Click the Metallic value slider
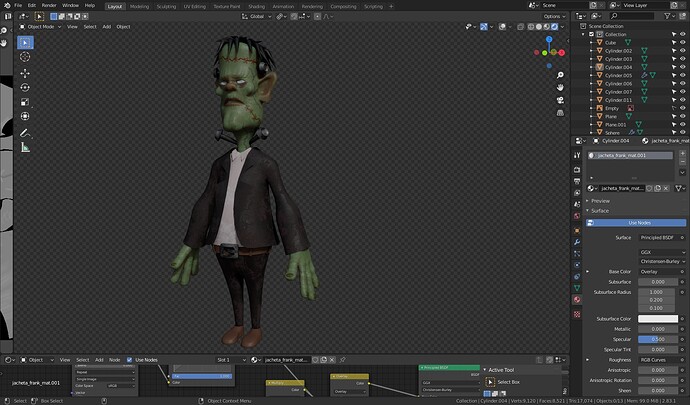The height and width of the screenshot is (405, 690). (658, 329)
